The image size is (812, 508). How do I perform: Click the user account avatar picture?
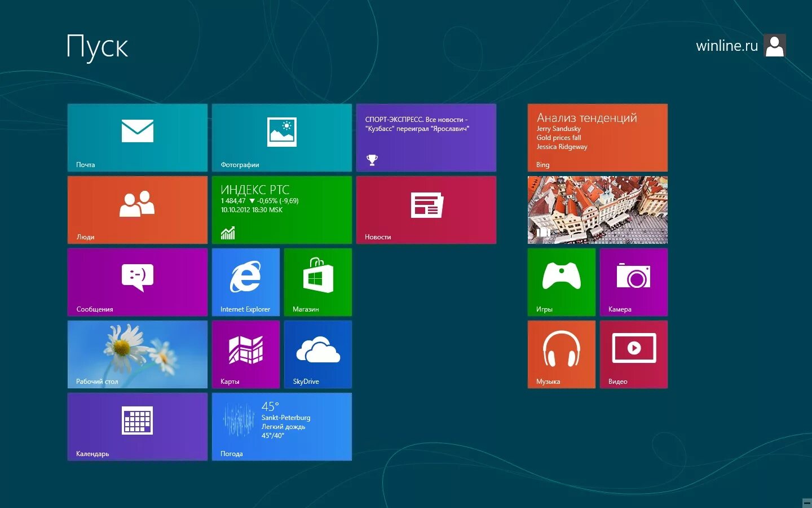pyautogui.click(x=775, y=46)
